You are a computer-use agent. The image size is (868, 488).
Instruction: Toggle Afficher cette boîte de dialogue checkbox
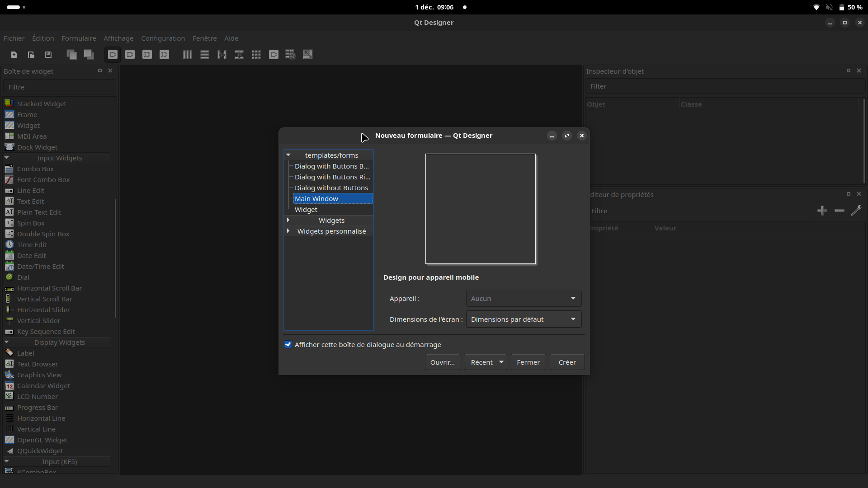pyautogui.click(x=288, y=344)
